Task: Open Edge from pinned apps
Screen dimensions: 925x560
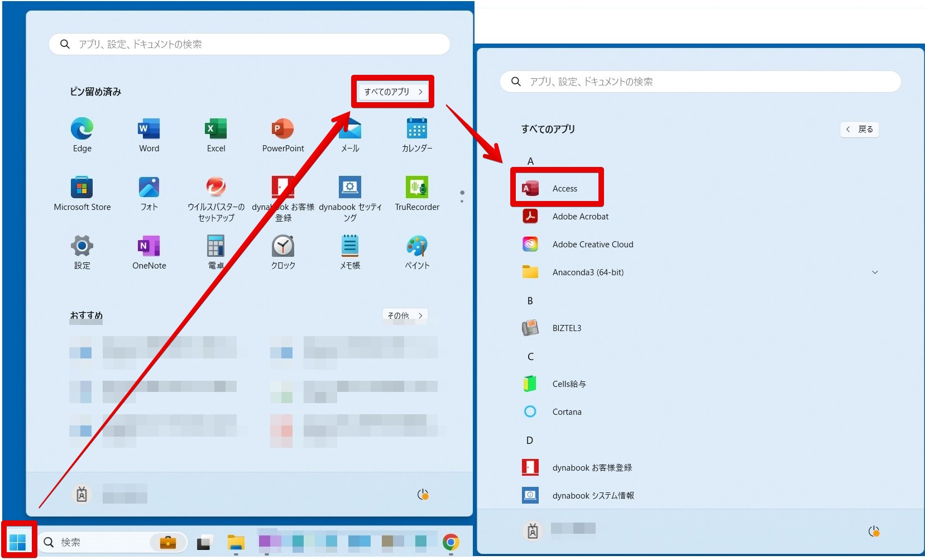Action: [x=82, y=135]
